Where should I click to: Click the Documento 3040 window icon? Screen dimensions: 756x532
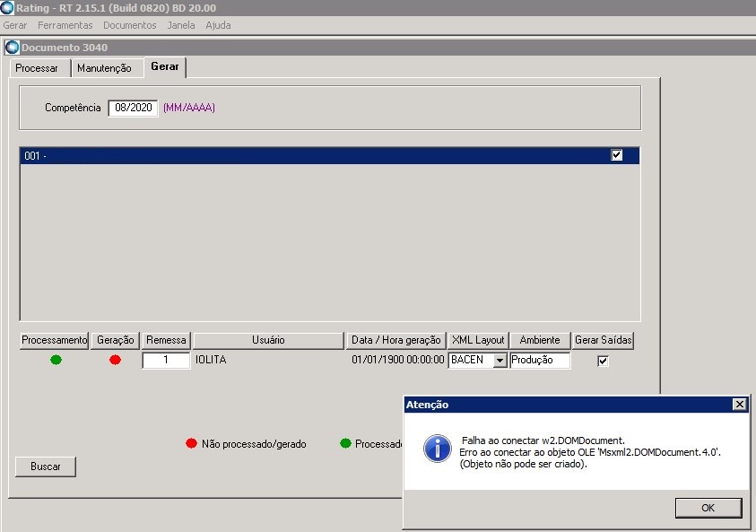(12, 48)
